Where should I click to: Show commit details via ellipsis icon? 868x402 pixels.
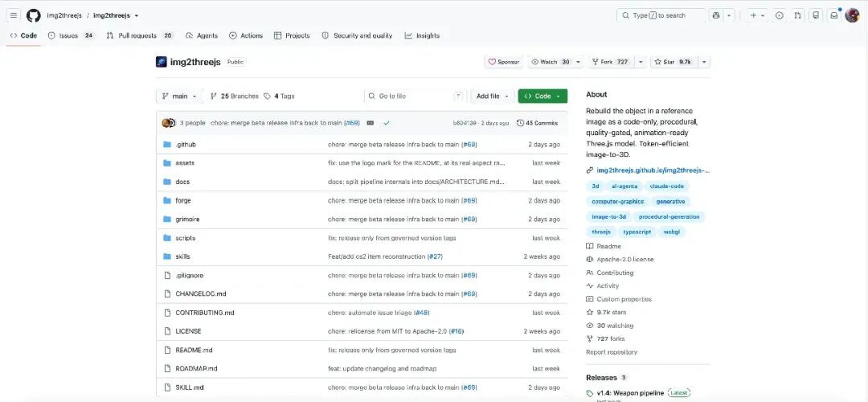[x=371, y=123]
